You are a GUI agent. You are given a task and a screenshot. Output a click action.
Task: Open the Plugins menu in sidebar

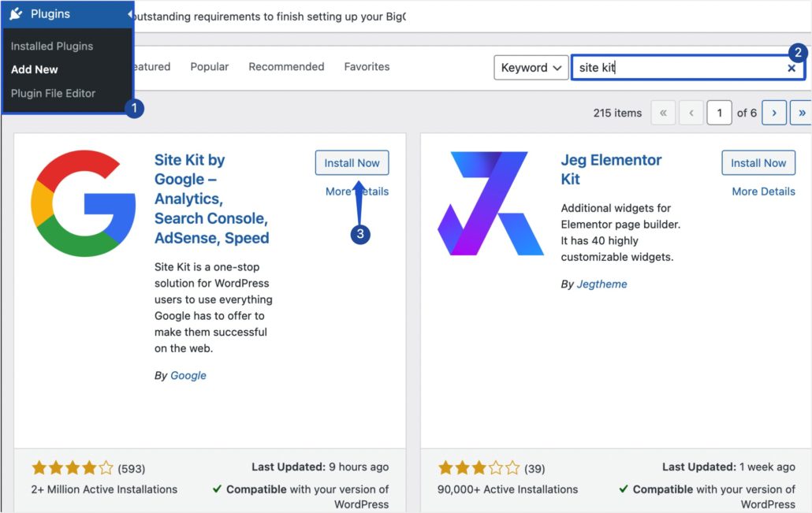66,14
